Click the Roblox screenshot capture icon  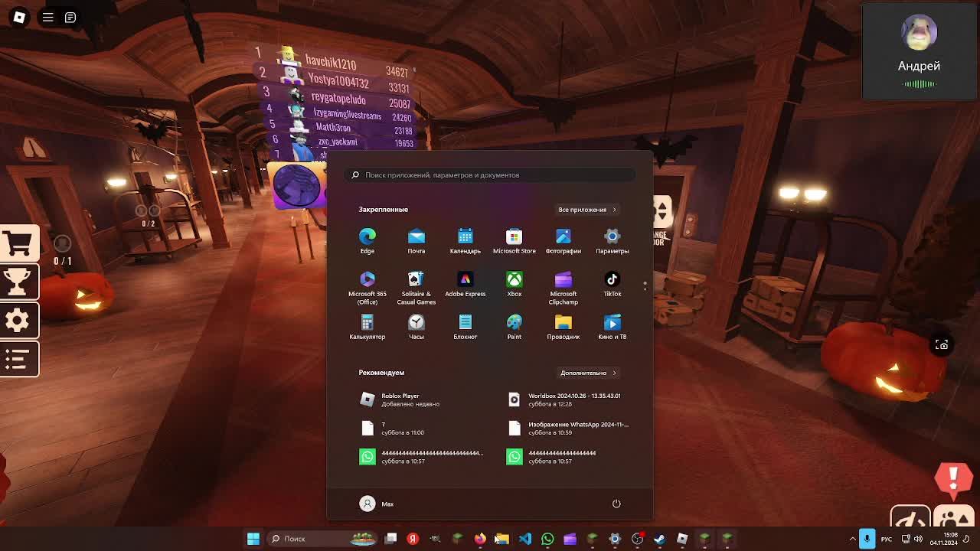click(x=942, y=344)
